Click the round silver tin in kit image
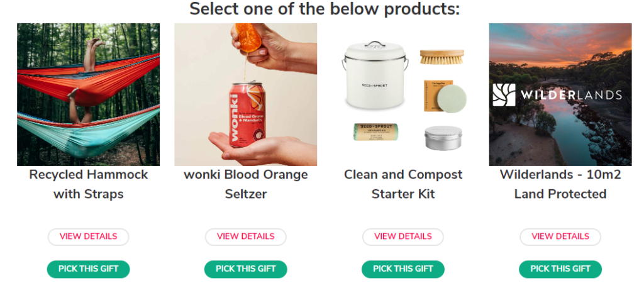644x288 pixels. point(443,138)
